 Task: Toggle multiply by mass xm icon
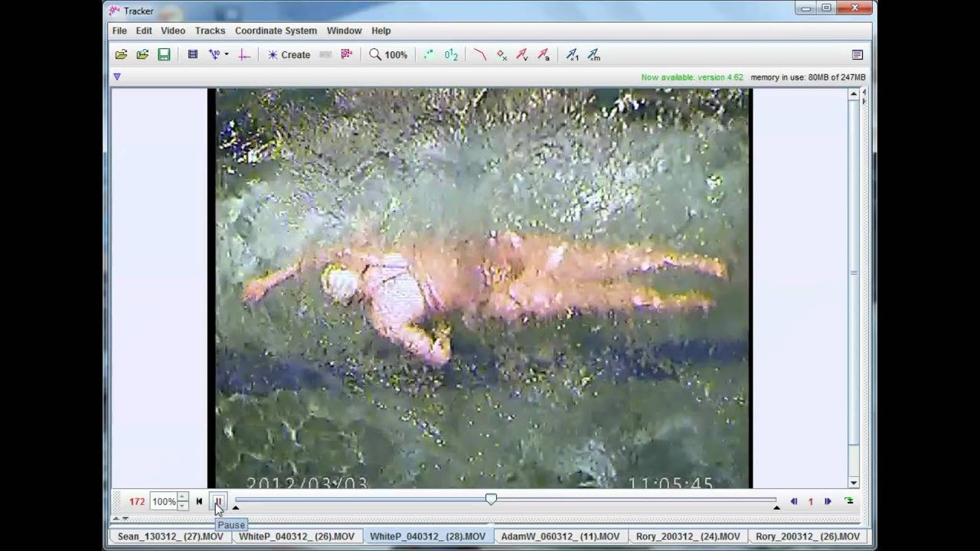[x=593, y=54]
